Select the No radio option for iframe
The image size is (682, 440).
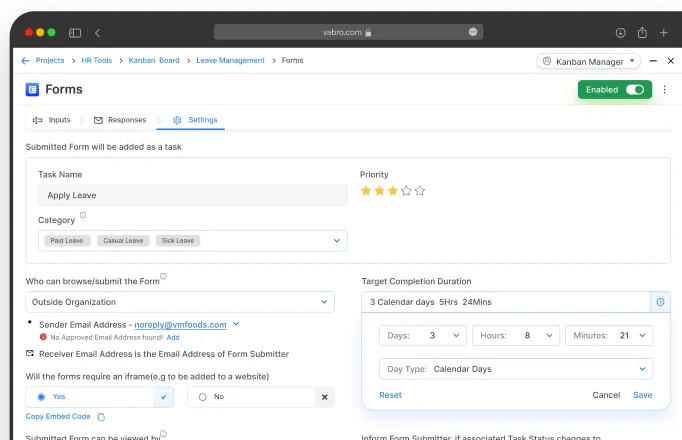(x=203, y=397)
